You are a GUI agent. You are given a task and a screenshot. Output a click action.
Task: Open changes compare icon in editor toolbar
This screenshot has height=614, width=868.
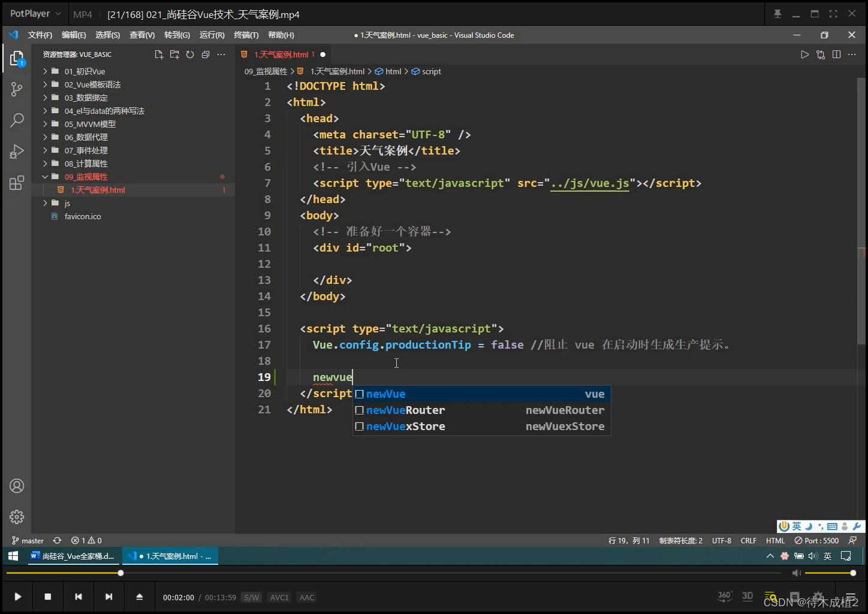pos(821,55)
